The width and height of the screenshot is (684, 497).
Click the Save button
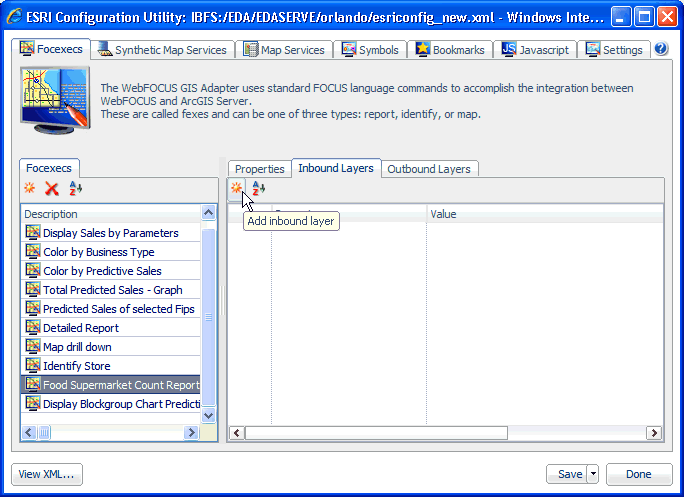(567, 474)
